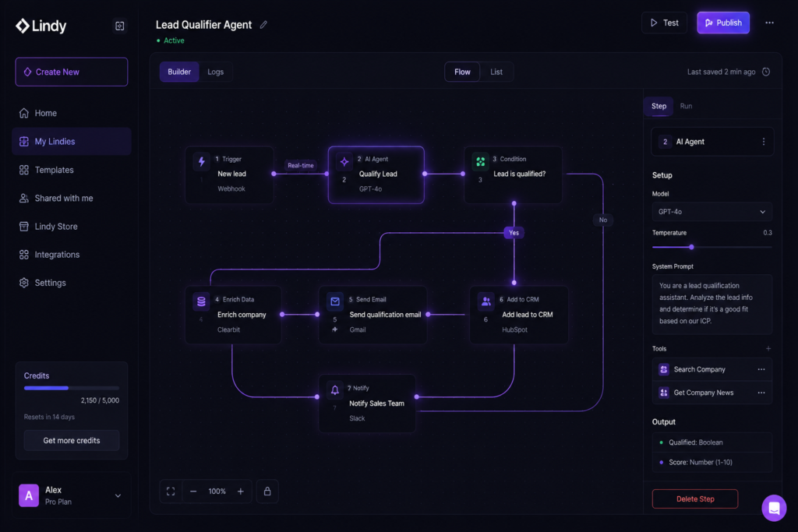Adjust the Temperature slider handle
798x532 pixels.
coord(691,247)
